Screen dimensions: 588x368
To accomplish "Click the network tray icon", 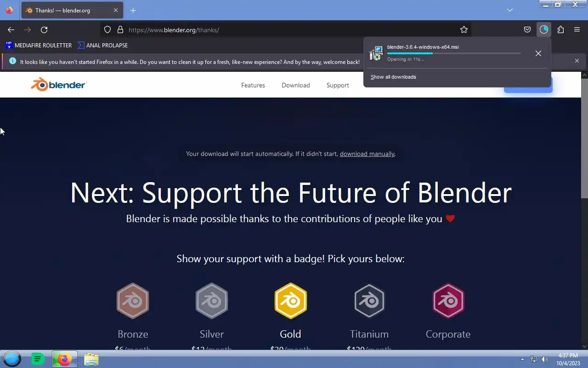I will point(534,359).
